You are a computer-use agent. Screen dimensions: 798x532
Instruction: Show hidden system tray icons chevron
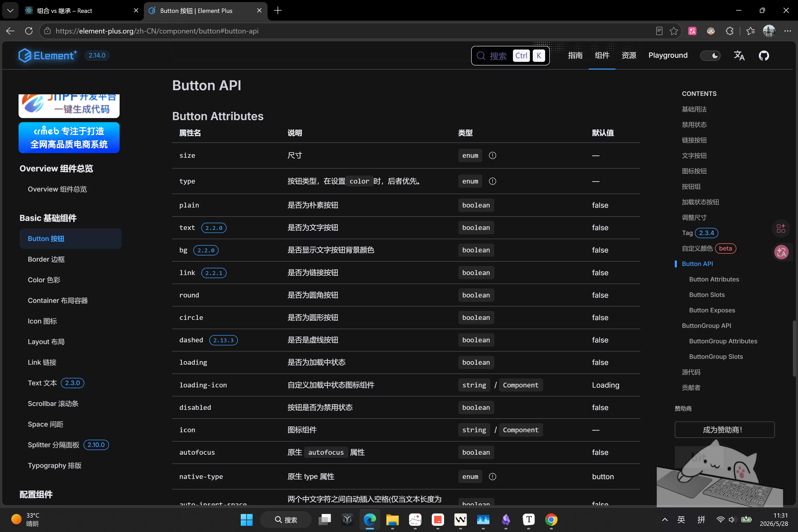click(665, 519)
